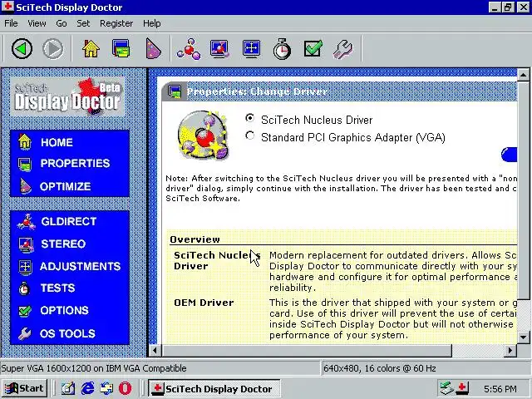The width and height of the screenshot is (532, 399).
Task: Select Standard PCI Graphics Adapter (VGA) option
Action: coord(249,135)
